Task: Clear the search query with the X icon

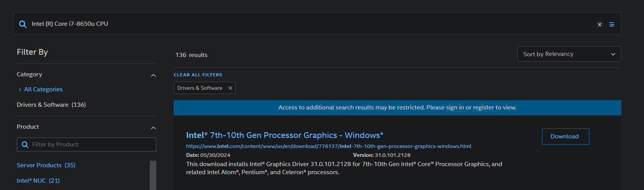Action: [599, 24]
